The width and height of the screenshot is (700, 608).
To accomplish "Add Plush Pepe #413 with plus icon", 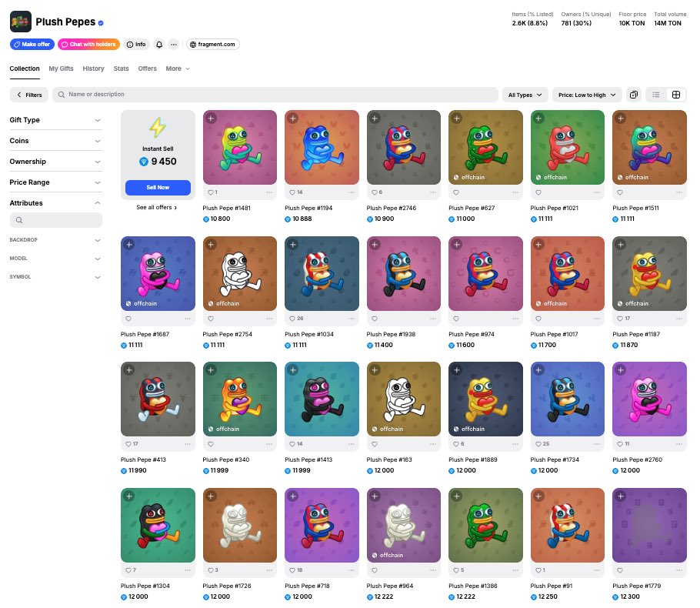I will (129, 370).
